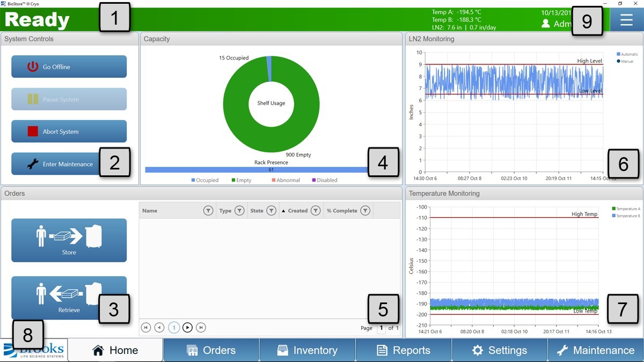The image size is (644, 362).
Task: Click the State column filter icon
Action: (272, 211)
